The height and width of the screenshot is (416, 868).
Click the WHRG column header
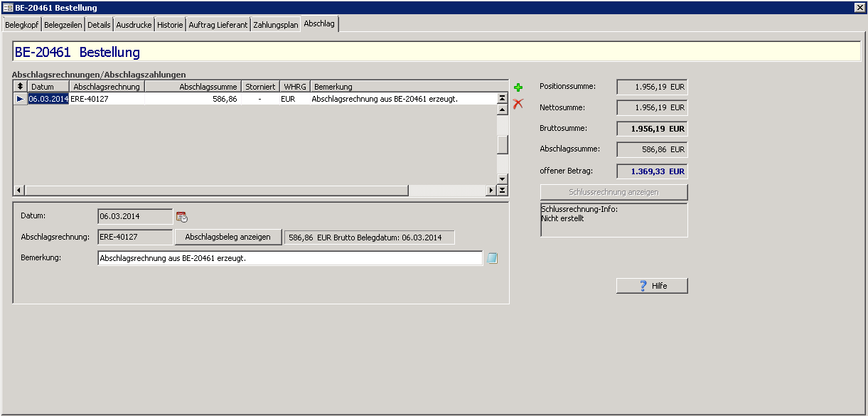[x=295, y=87]
